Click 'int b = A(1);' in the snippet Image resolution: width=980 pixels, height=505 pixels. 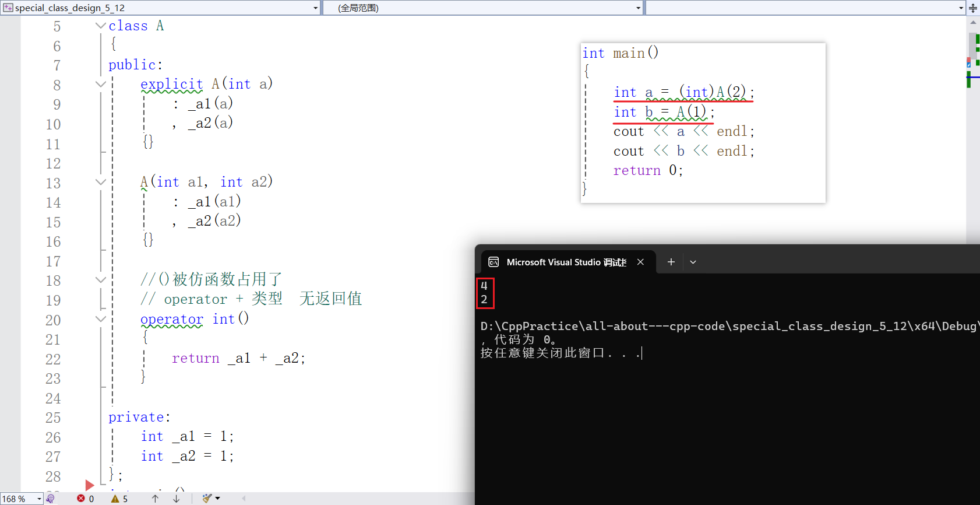point(664,112)
